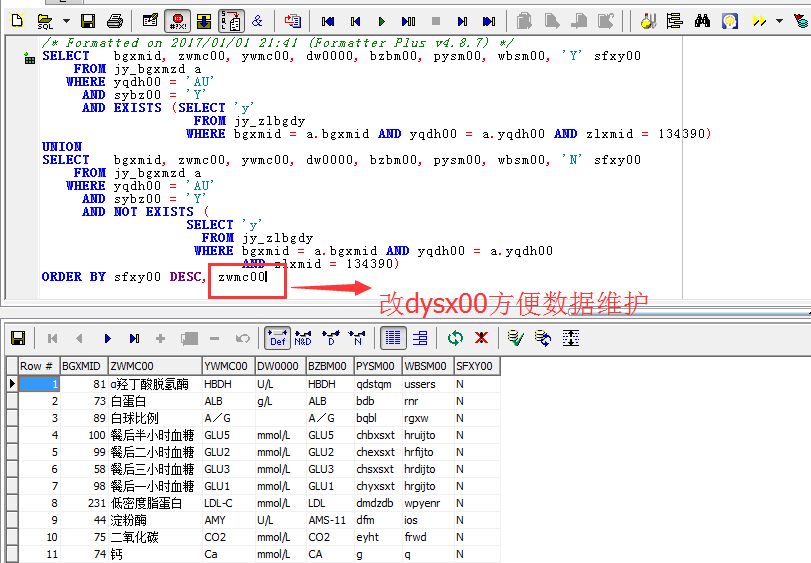This screenshot has width=811, height=563.
Task: Skip to last statement in script
Action: pos(489,21)
